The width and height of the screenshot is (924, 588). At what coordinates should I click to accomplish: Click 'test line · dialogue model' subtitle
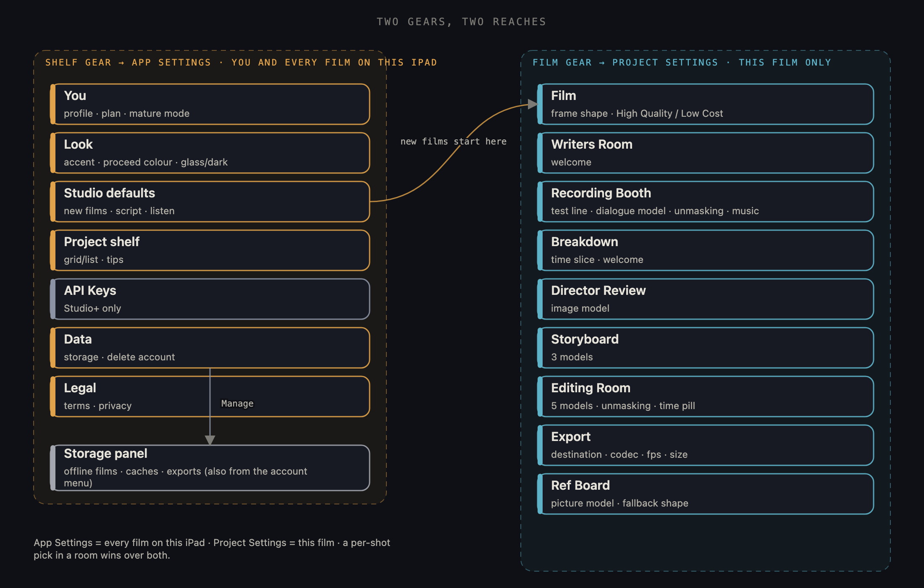[655, 211]
